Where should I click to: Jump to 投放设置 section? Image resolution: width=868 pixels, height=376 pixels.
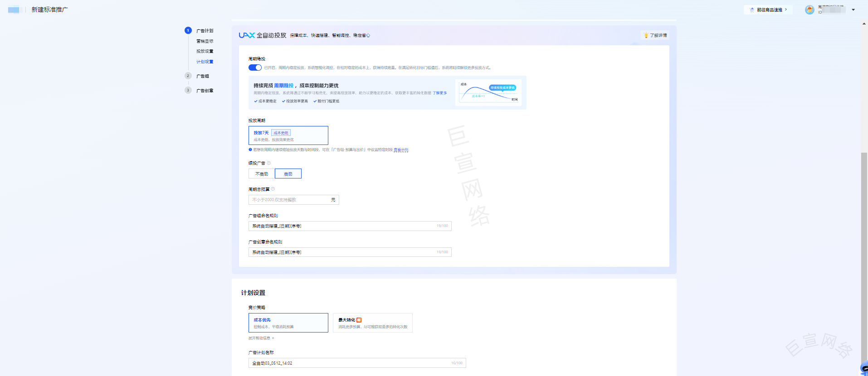click(205, 51)
